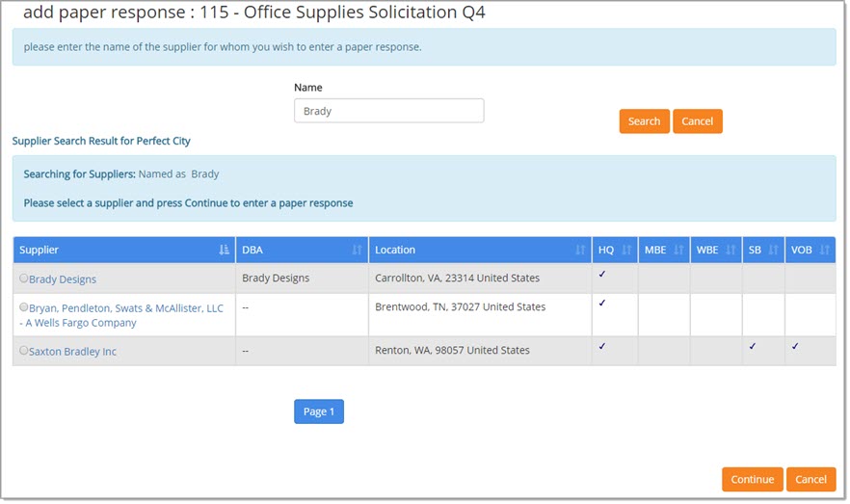Click the DBA column sort arrows
The image size is (850, 504).
pyautogui.click(x=357, y=251)
